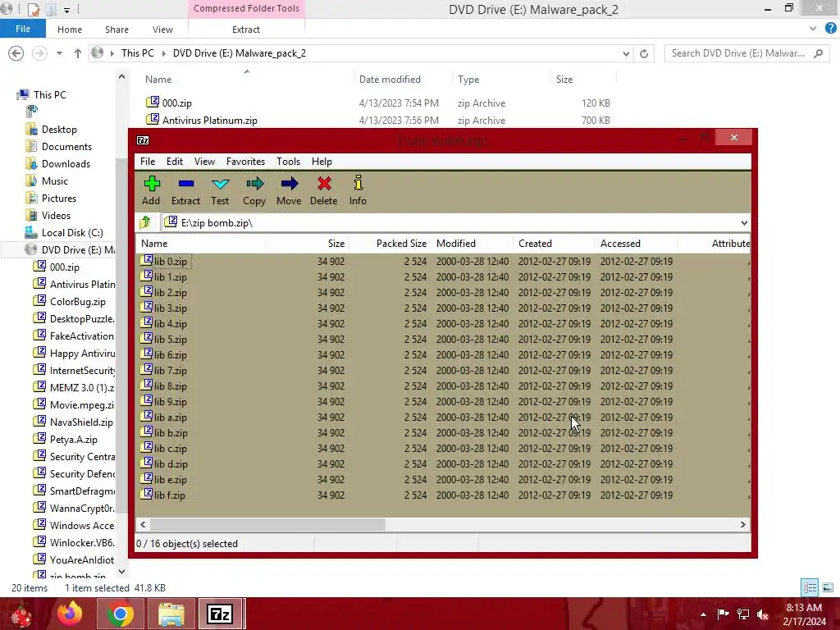Open the Explorer Share ribbon tab
The width and height of the screenshot is (840, 630).
pyautogui.click(x=116, y=30)
